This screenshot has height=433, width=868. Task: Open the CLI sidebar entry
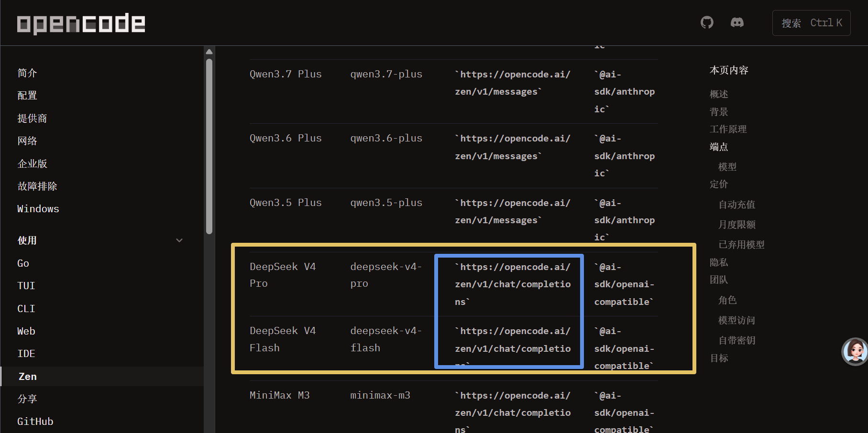[x=26, y=309]
